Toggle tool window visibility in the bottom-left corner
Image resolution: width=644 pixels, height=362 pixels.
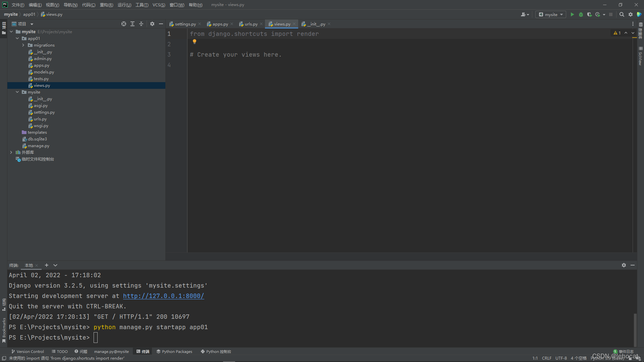(x=4, y=358)
